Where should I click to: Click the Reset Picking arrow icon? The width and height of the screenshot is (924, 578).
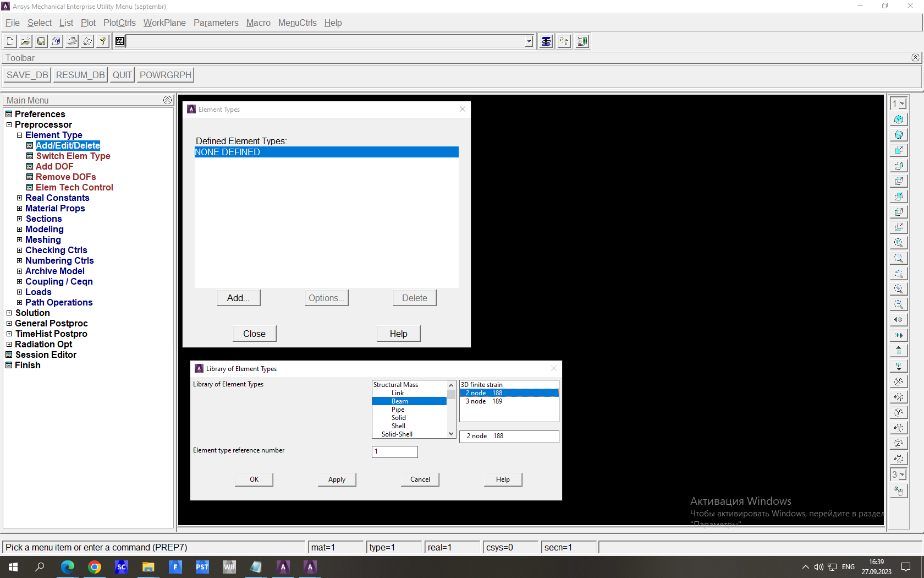[x=564, y=41]
